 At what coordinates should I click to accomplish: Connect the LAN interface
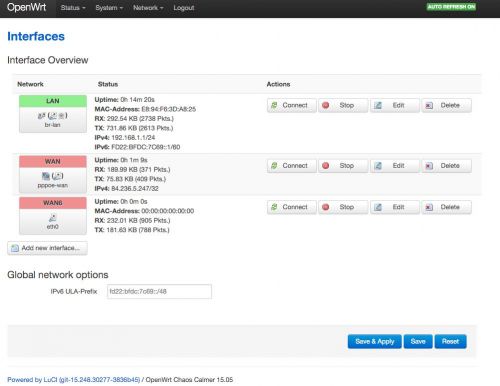click(x=292, y=105)
